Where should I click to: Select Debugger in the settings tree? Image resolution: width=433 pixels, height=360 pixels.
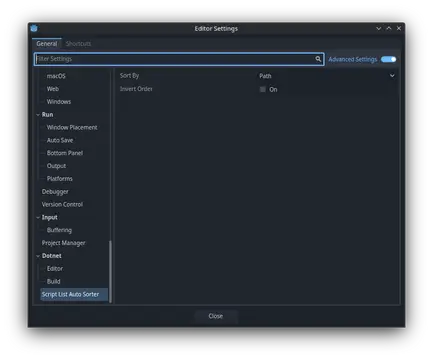click(55, 192)
